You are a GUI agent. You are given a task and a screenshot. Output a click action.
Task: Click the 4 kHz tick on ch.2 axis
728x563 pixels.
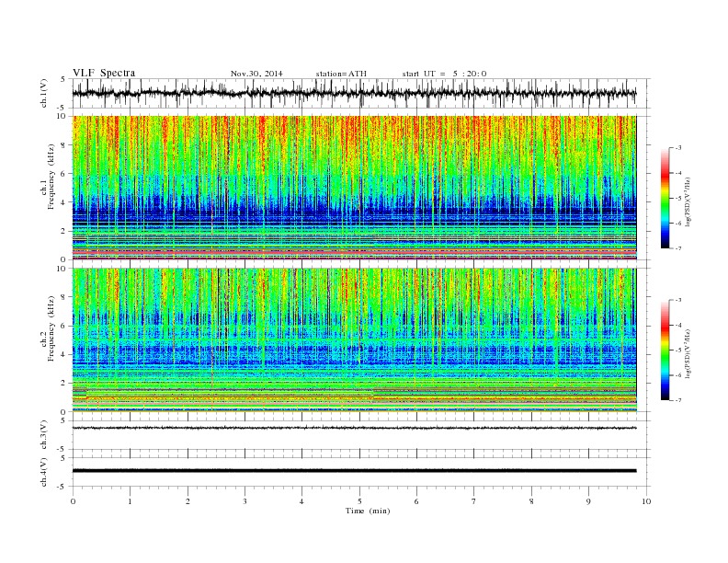(x=64, y=354)
